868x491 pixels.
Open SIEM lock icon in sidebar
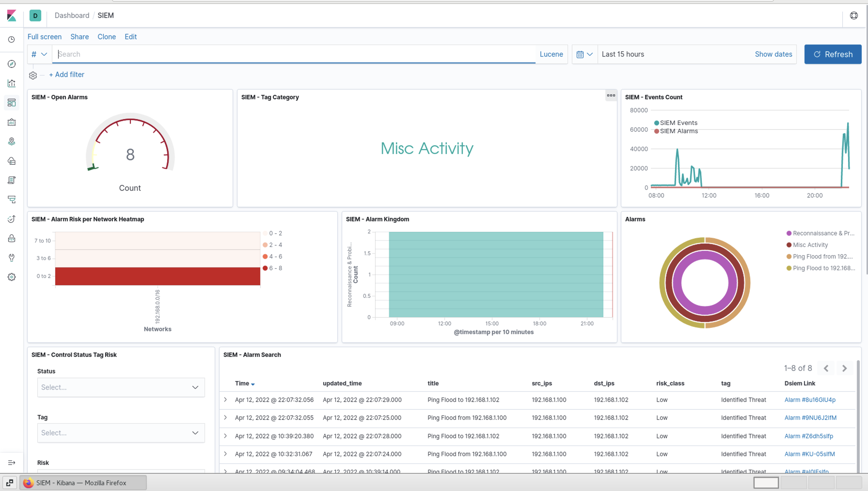pyautogui.click(x=11, y=238)
